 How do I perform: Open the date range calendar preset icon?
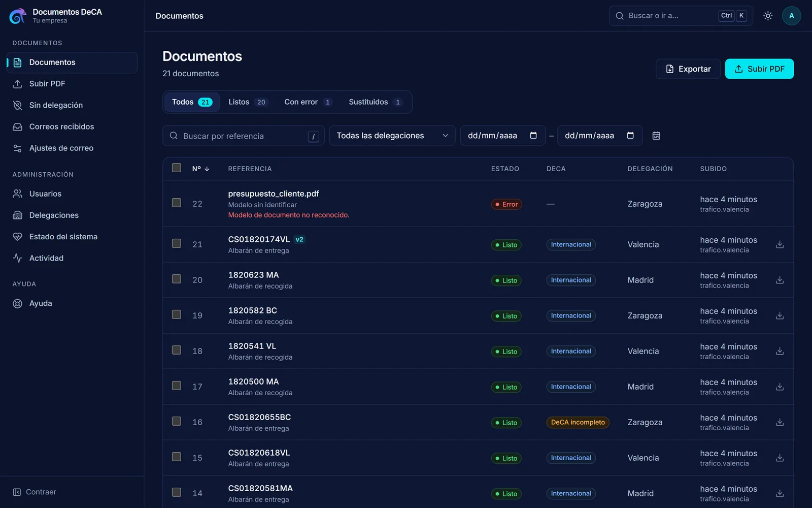[656, 136]
